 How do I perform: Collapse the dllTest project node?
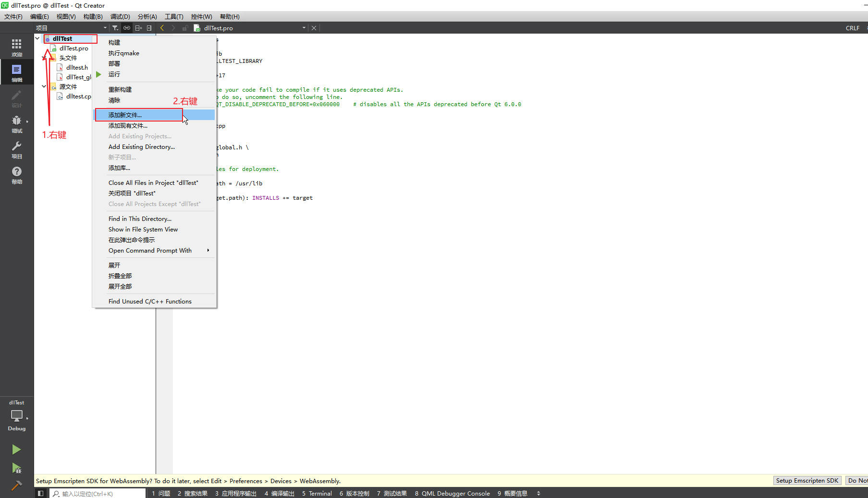37,38
